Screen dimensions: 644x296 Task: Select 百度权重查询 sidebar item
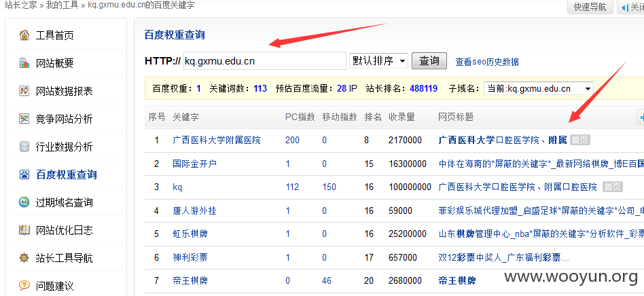click(68, 174)
